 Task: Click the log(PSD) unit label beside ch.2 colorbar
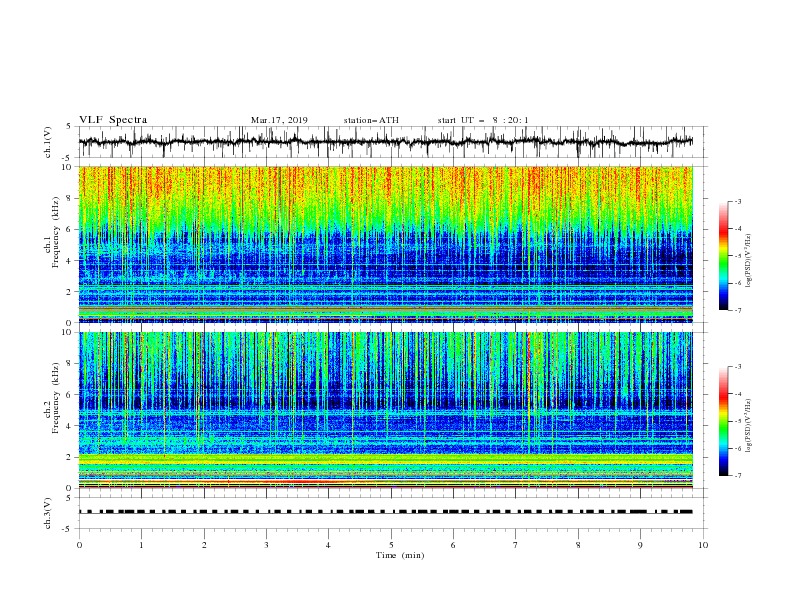tap(749, 426)
